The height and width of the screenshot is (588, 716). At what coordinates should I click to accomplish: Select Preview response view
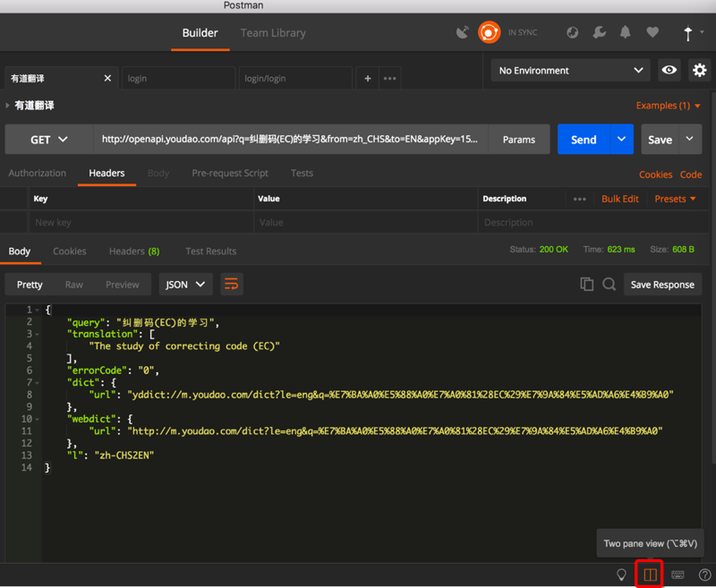pos(123,285)
